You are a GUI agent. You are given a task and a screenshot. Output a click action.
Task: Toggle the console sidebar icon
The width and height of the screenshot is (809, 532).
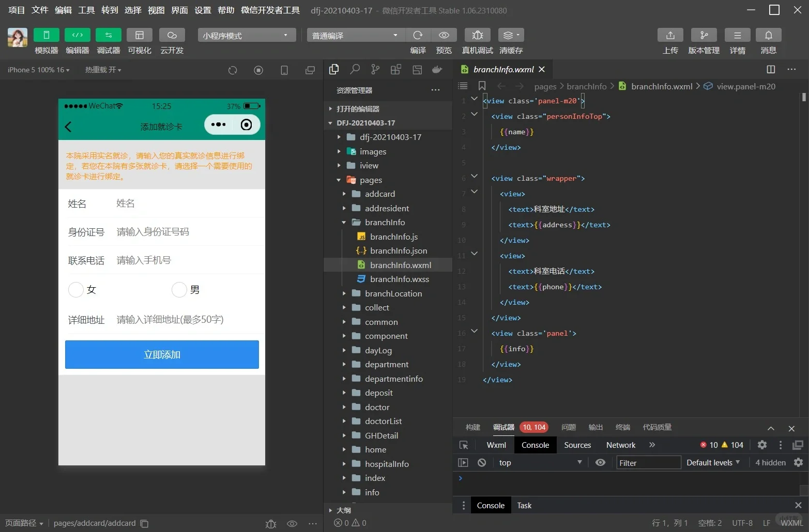(463, 463)
